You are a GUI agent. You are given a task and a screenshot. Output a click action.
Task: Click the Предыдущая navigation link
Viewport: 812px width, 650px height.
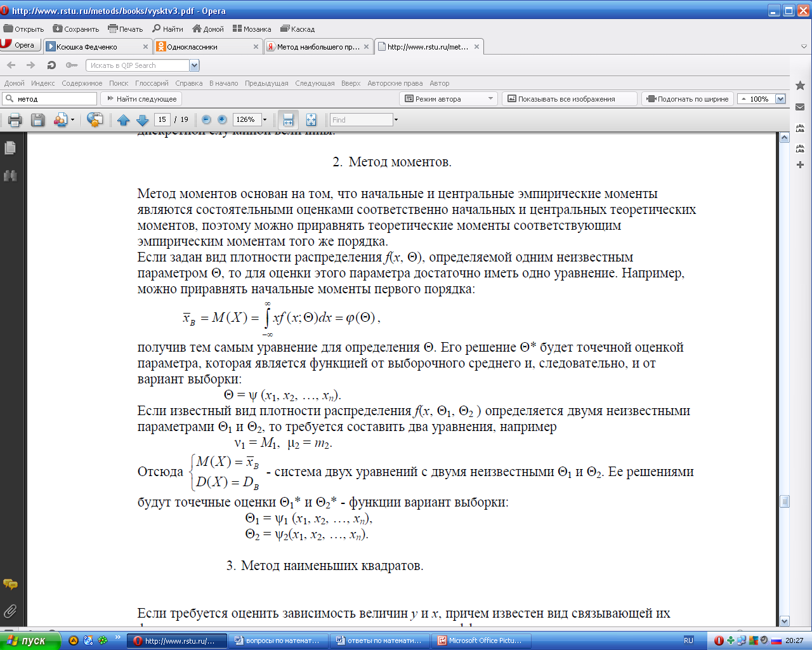[266, 83]
